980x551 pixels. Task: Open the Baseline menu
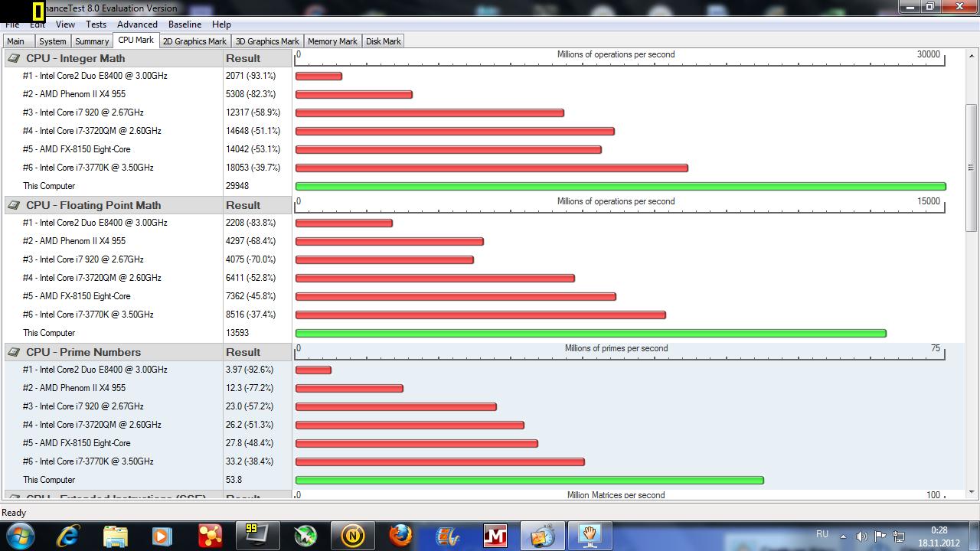[x=185, y=24]
